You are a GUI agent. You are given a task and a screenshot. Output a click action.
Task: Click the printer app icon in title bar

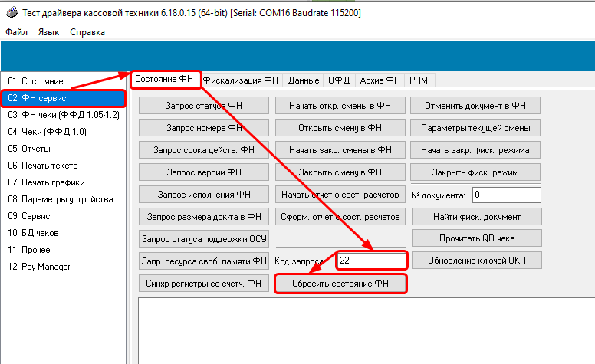coord(10,13)
